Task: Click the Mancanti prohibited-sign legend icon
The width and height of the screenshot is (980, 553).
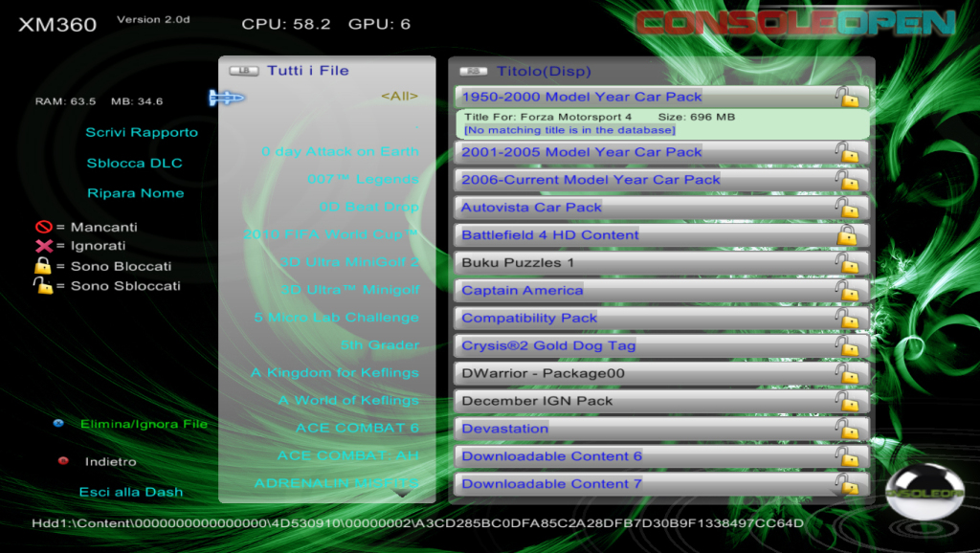Action: [x=44, y=227]
